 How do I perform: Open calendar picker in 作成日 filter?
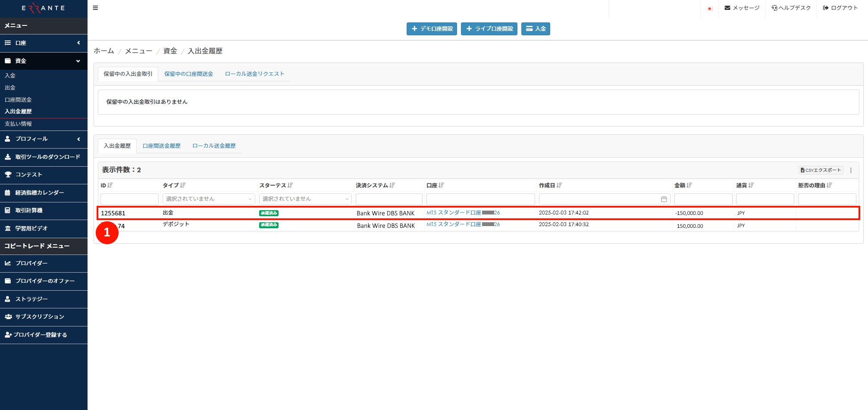click(x=664, y=199)
